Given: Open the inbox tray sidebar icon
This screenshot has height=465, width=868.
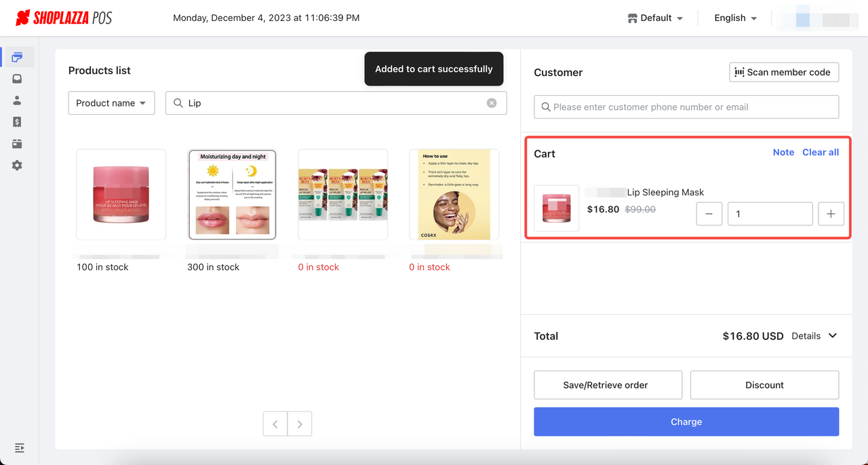Looking at the screenshot, I should coord(17,79).
